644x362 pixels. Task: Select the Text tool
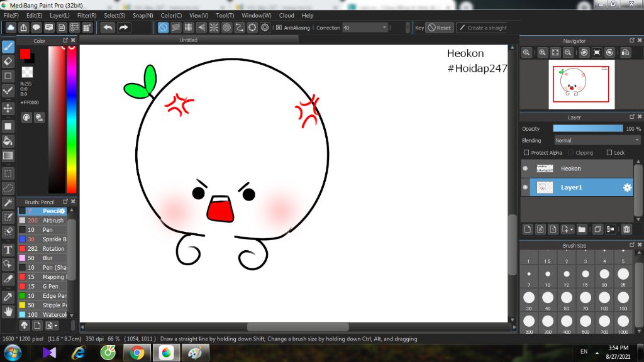(8, 250)
